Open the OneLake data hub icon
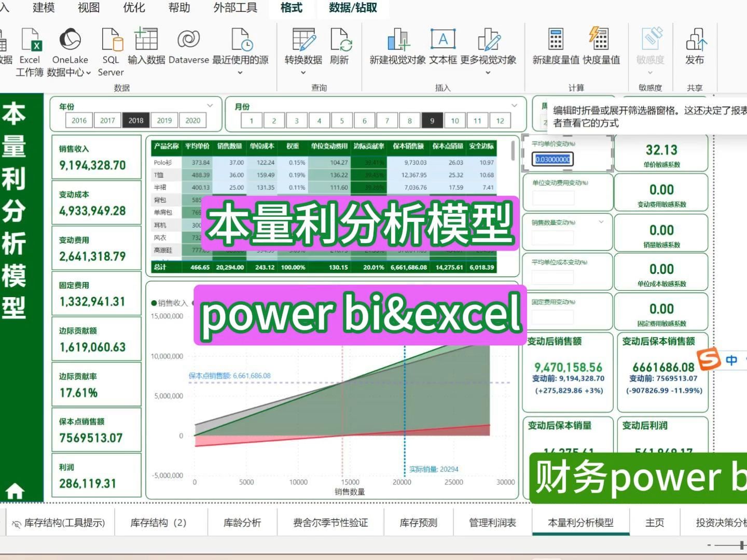The width and height of the screenshot is (747, 560). [70, 39]
